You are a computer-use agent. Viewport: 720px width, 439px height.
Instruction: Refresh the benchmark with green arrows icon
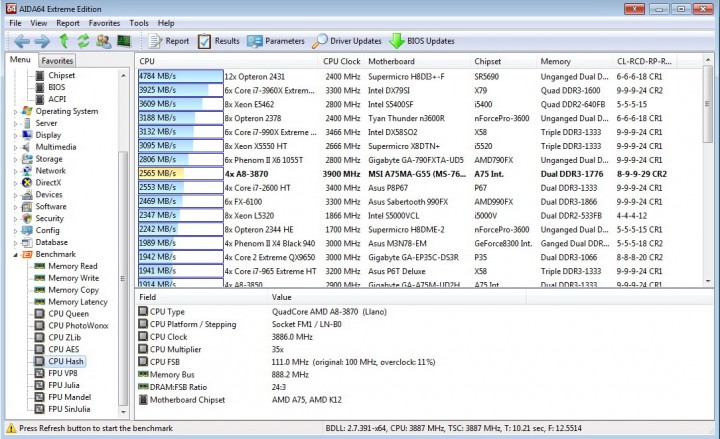coord(83,41)
